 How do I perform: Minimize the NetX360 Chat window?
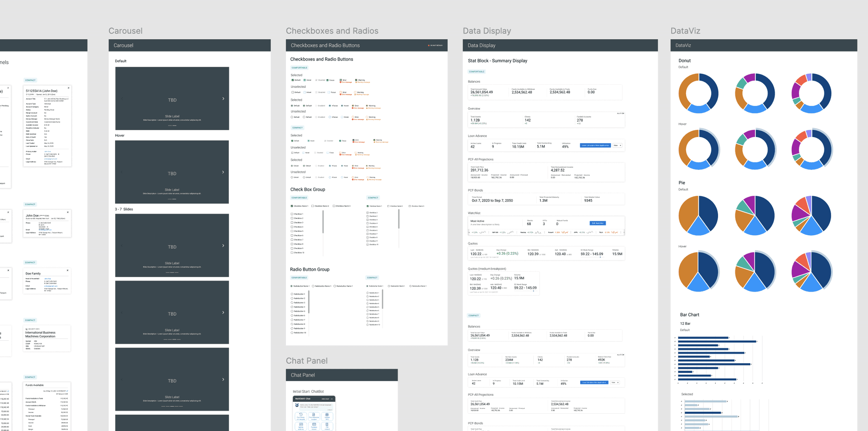(x=332, y=399)
